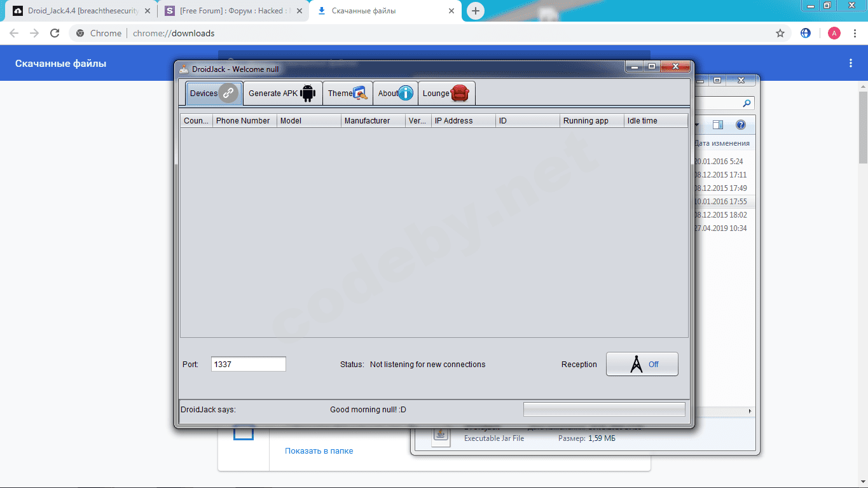Open the Devices tab in DroidJack
The image size is (868, 488).
pos(214,93)
